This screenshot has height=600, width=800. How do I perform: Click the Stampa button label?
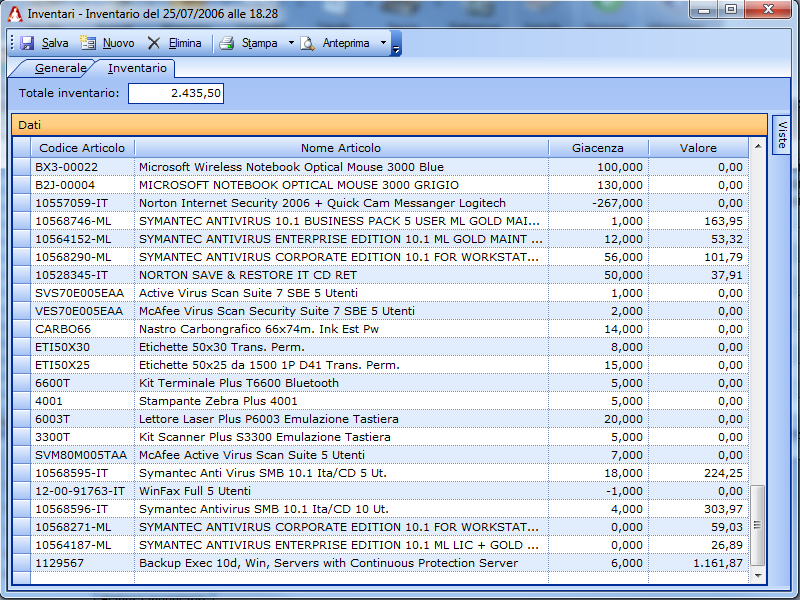pos(259,43)
